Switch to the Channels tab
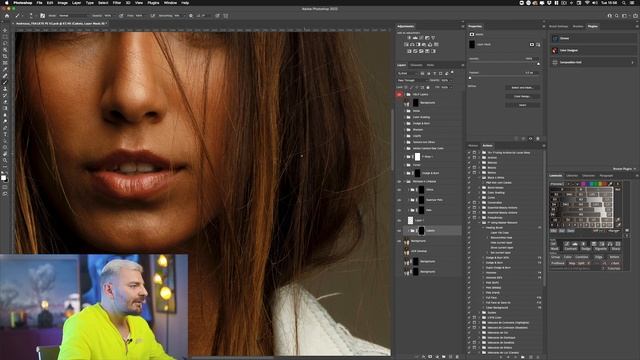640x360 pixels. [416, 65]
